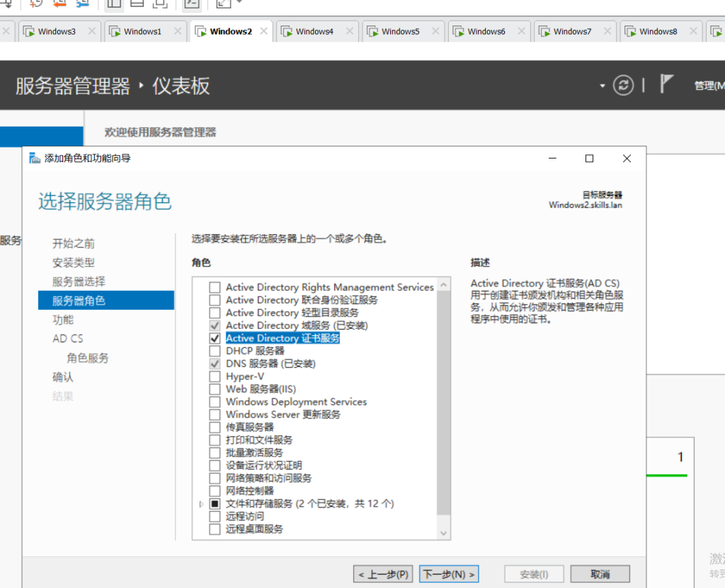
Task: Enable the DHCP 服务器 role checkbox
Action: coord(215,351)
